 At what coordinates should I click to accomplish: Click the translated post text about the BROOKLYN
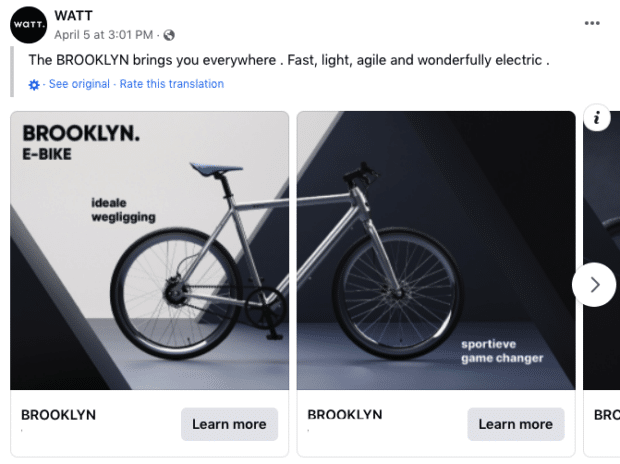pyautogui.click(x=289, y=60)
